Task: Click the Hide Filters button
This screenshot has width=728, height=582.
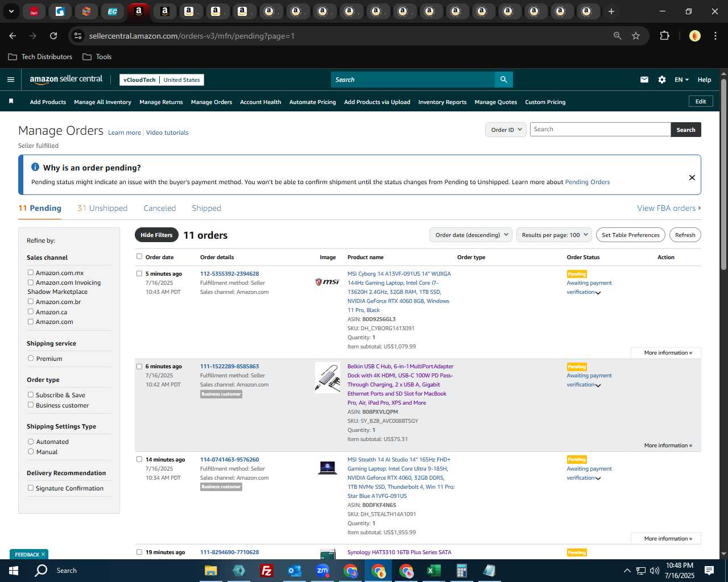Action: tap(156, 235)
